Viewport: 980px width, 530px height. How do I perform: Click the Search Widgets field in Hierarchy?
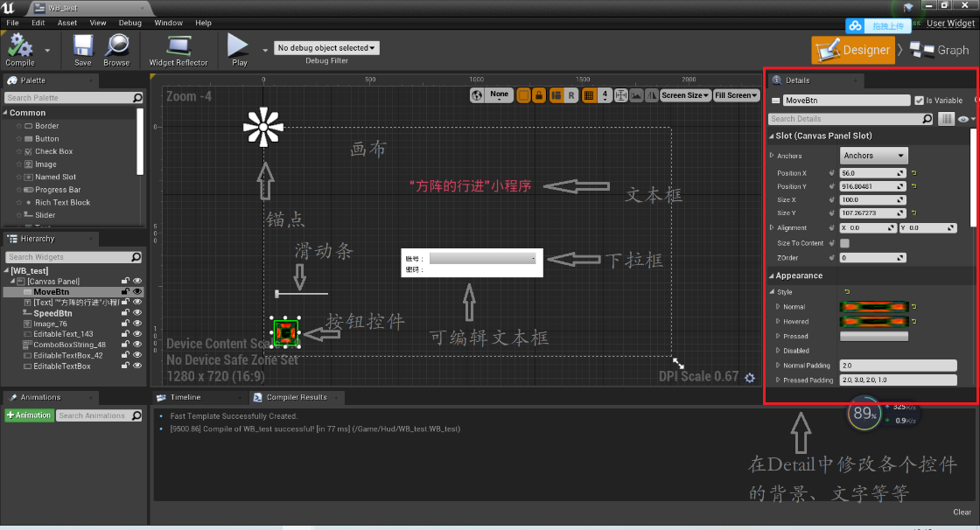point(70,256)
